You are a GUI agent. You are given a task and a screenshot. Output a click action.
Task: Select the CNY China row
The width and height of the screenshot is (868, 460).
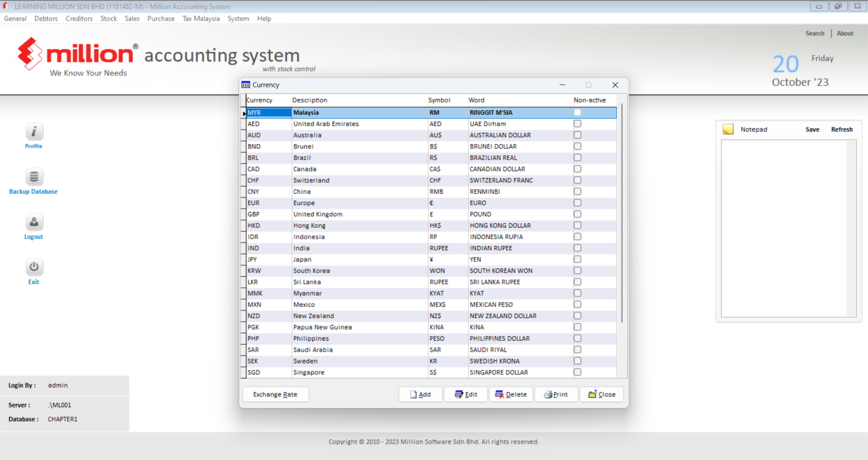coord(431,192)
